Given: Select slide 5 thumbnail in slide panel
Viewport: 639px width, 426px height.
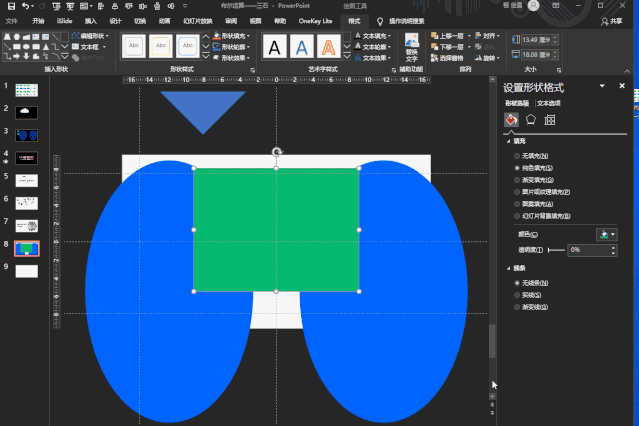Looking at the screenshot, I should [x=27, y=180].
